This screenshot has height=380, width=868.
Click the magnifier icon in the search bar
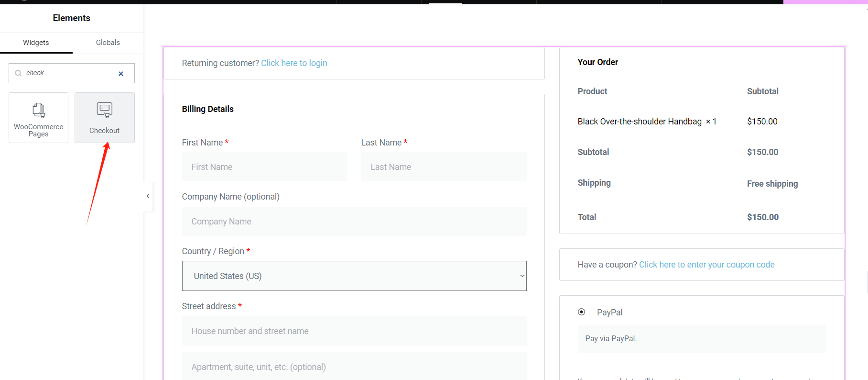pos(18,73)
